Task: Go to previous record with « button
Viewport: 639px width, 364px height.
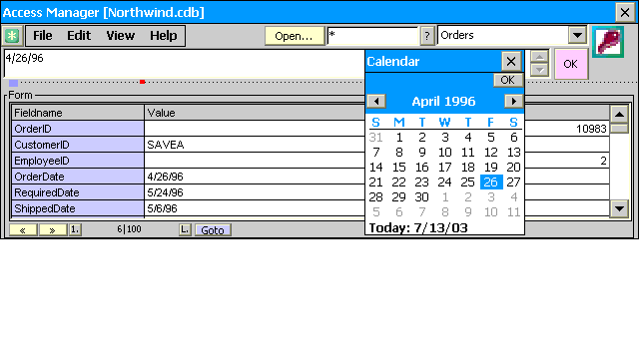Action: [x=23, y=230]
